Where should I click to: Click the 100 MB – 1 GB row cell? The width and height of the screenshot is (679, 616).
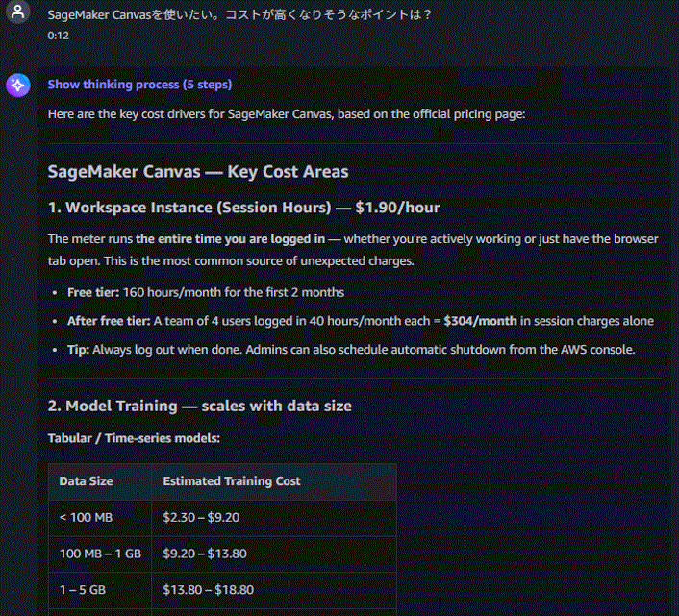click(100, 554)
